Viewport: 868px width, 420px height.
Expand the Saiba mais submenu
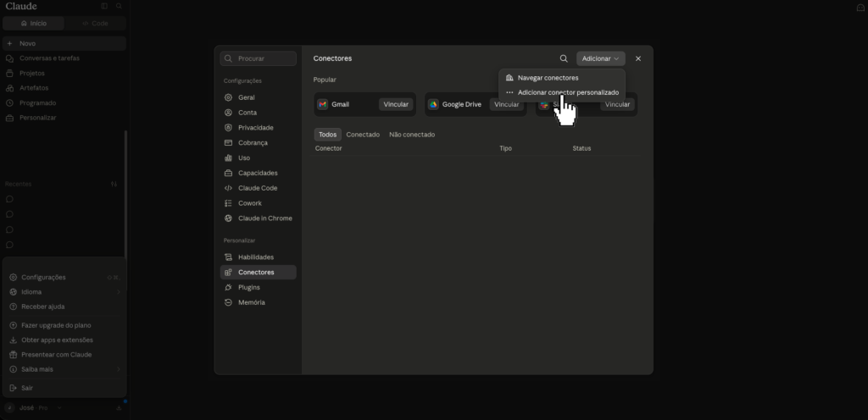65,369
